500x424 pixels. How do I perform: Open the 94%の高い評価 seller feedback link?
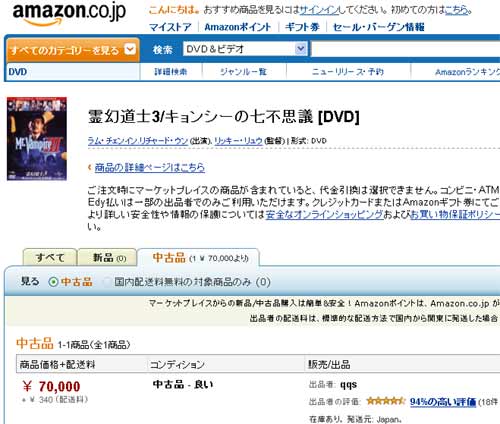click(x=443, y=402)
